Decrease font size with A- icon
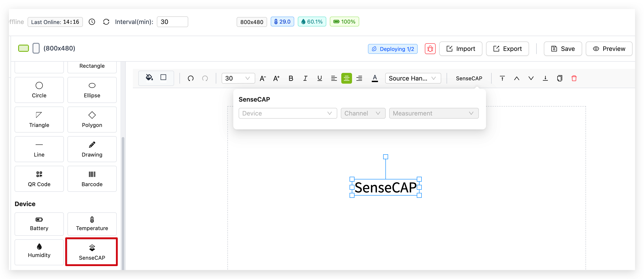Image resolution: width=644 pixels, height=279 pixels. [262, 78]
